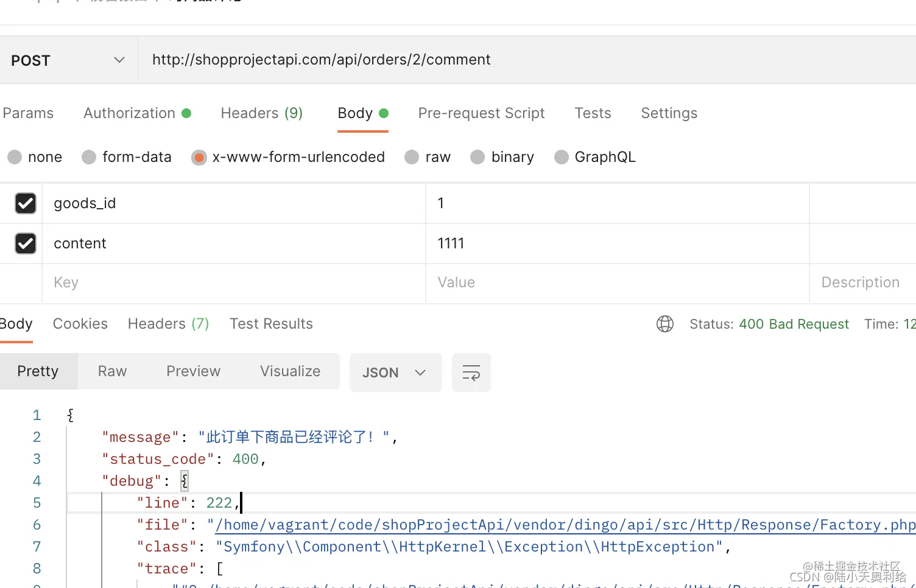Click the goods_id value cell containing 1

(x=618, y=203)
